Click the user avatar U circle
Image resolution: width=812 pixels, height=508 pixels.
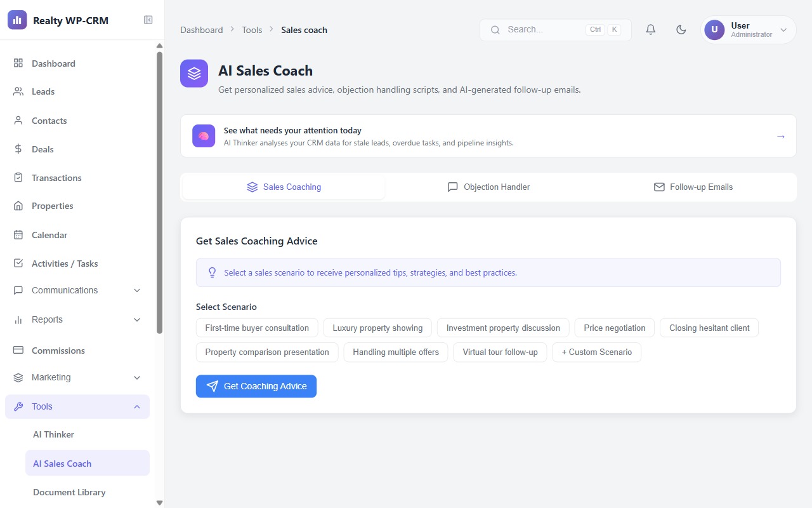(x=714, y=30)
